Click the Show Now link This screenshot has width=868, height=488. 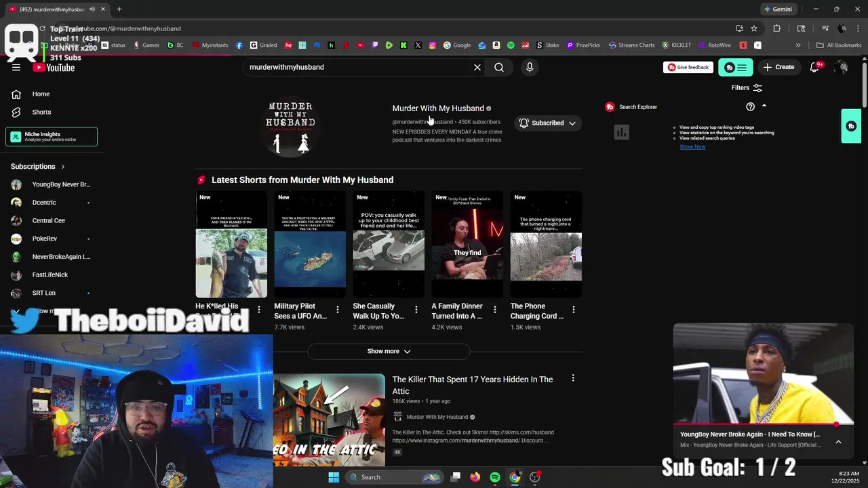[x=692, y=146]
